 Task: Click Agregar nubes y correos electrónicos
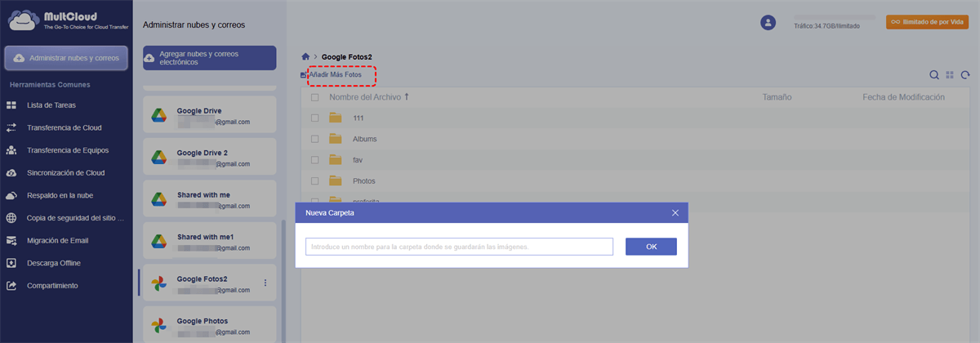pos(209,58)
